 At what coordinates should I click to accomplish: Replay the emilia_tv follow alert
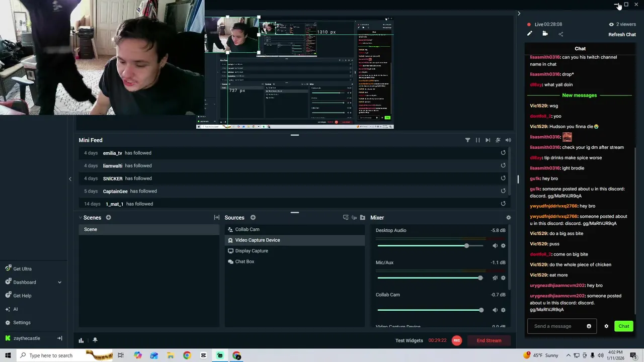(503, 153)
